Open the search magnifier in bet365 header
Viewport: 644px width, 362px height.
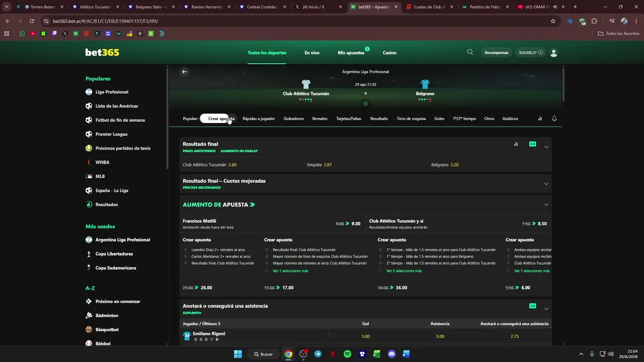click(x=470, y=52)
